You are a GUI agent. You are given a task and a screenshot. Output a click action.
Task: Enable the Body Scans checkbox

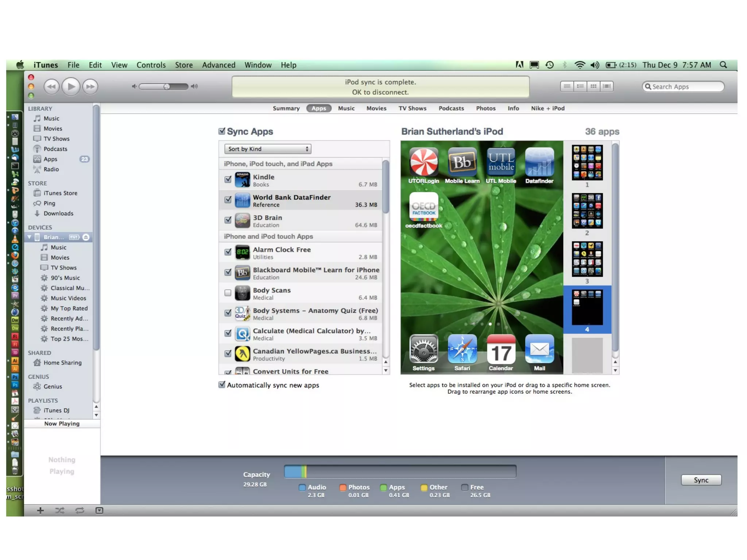click(x=228, y=293)
